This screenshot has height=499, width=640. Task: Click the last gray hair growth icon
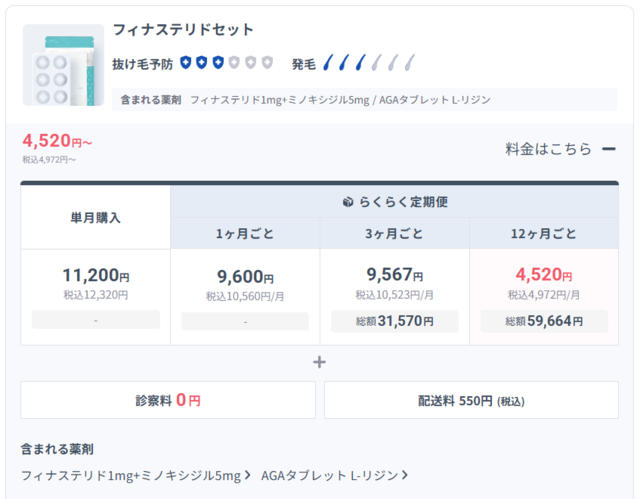409,63
